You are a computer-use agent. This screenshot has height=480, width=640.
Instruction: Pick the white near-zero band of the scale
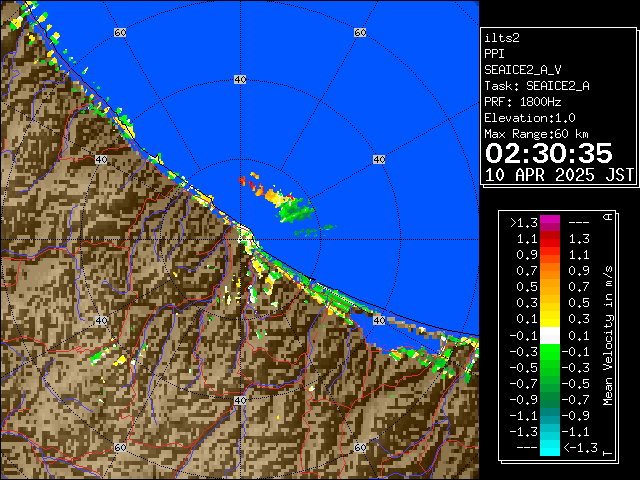point(550,336)
